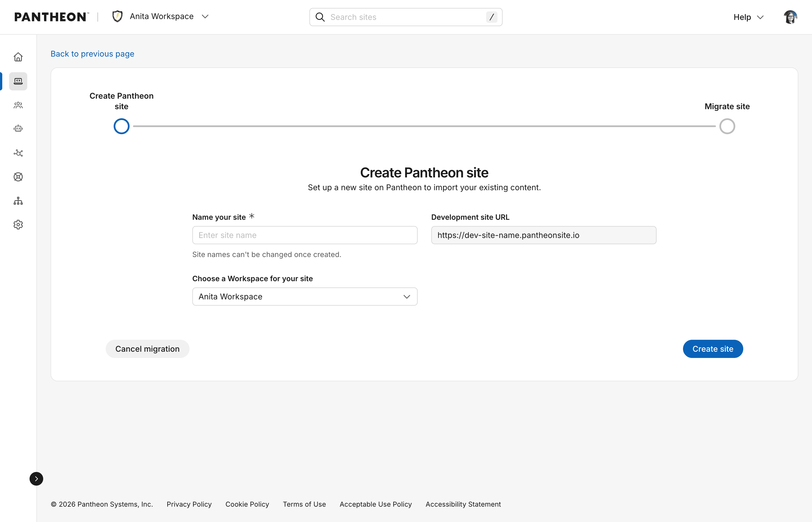This screenshot has height=522, width=812.
Task: Click the copyright Pantheon Systems text
Action: (102, 504)
